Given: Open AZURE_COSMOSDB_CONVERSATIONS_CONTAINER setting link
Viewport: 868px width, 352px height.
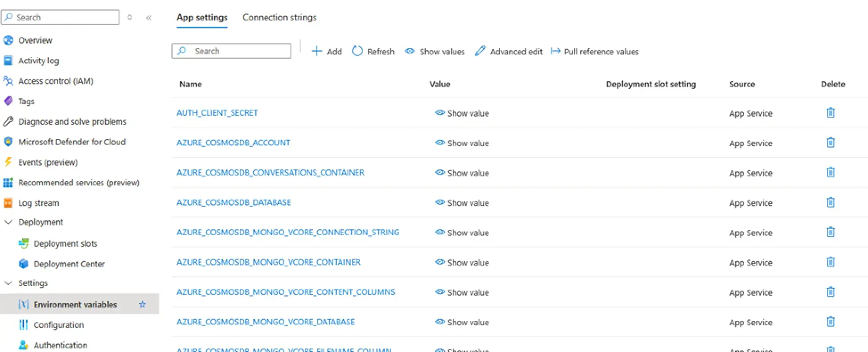Looking at the screenshot, I should click(x=270, y=172).
